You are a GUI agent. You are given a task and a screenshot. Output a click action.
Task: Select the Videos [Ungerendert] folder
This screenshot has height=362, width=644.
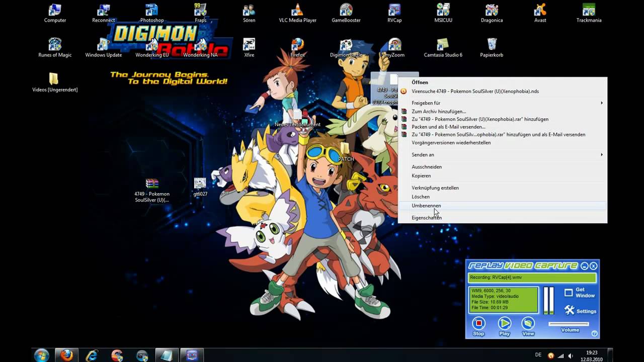tap(55, 82)
